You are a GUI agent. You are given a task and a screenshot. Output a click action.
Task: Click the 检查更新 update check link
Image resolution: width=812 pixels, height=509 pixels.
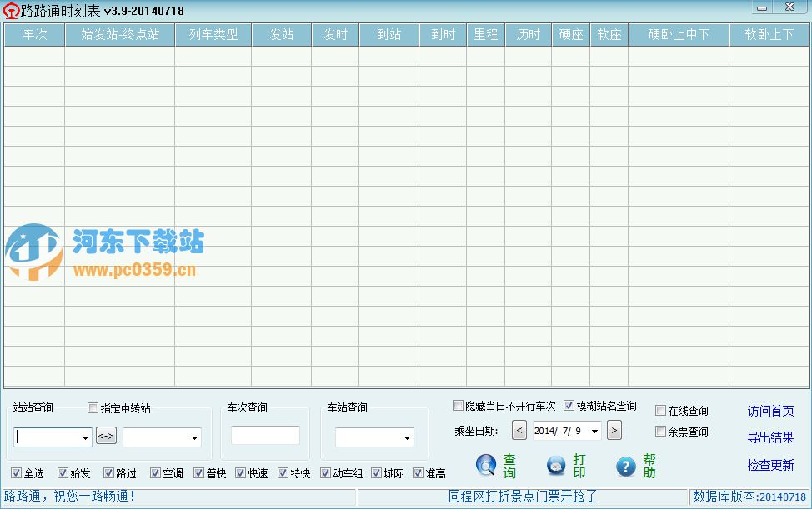coord(769,465)
